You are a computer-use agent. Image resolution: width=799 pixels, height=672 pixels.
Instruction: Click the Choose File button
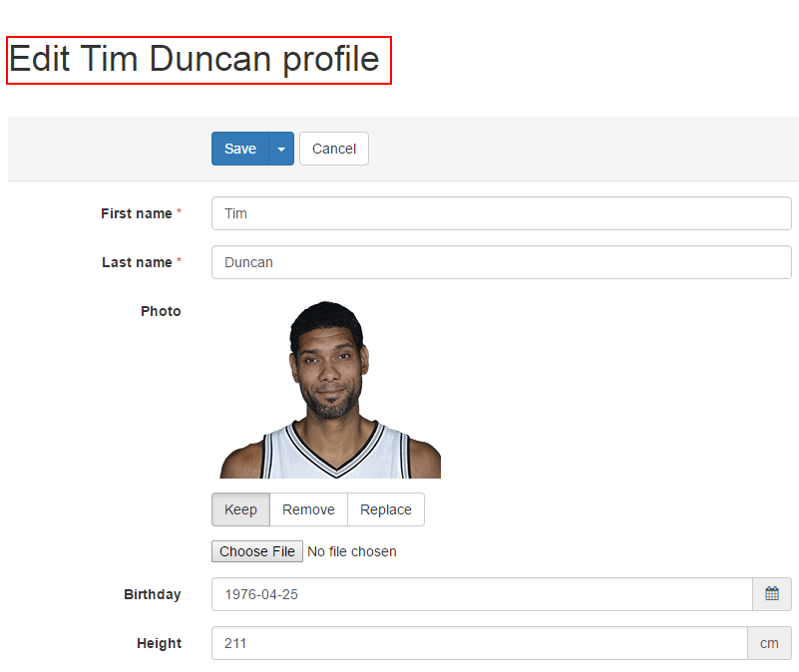[x=257, y=551]
